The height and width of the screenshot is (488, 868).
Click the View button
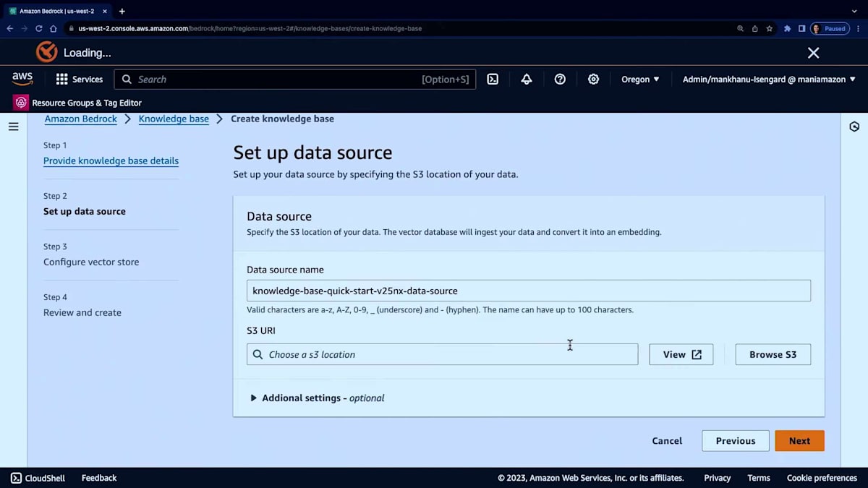[x=681, y=354]
